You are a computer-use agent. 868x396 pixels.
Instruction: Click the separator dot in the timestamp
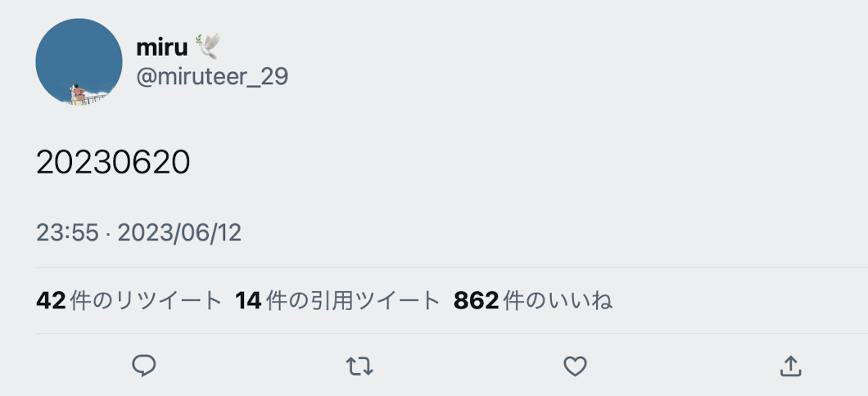click(108, 233)
